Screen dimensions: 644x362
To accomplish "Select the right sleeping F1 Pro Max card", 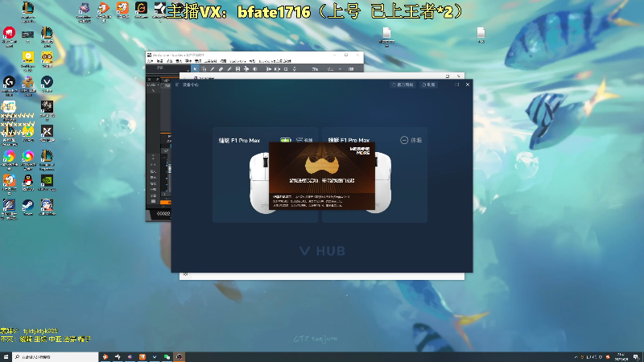I will 374,175.
